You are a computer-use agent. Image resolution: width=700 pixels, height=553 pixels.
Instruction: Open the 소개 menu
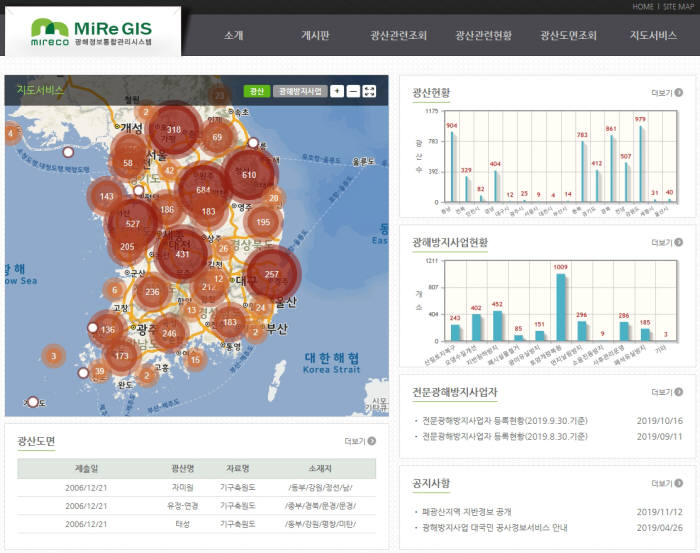tap(233, 35)
